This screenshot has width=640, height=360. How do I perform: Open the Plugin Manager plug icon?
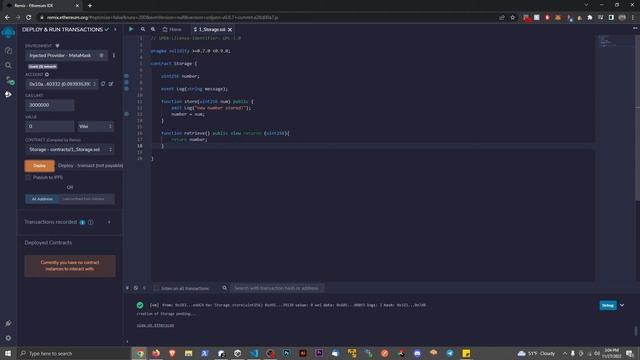[8, 323]
